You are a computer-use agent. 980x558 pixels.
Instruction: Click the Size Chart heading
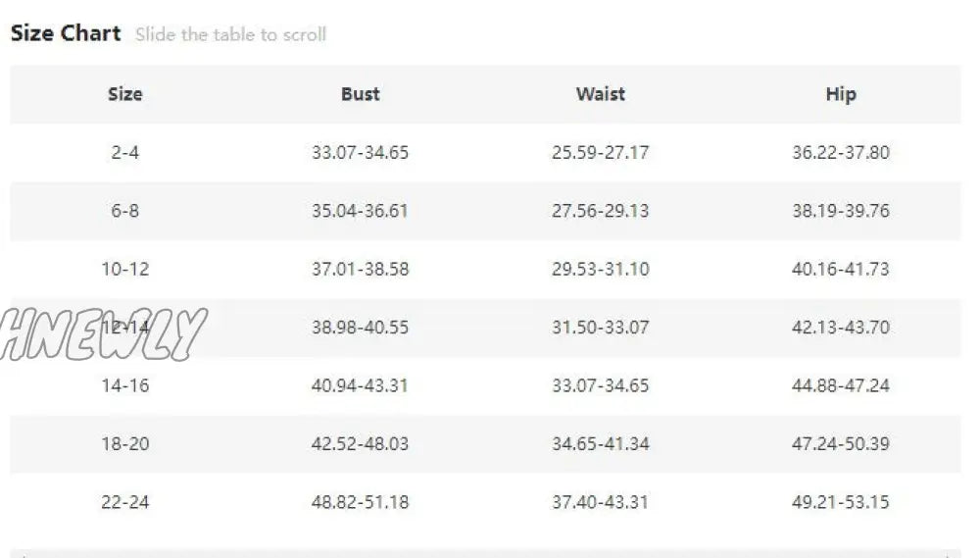[x=66, y=33]
